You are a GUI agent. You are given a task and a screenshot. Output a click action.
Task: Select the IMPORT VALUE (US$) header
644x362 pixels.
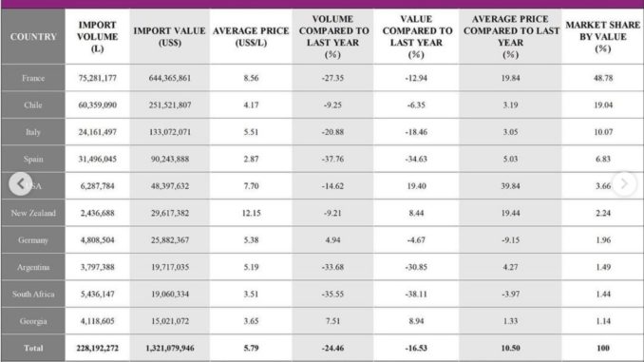pyautogui.click(x=170, y=36)
